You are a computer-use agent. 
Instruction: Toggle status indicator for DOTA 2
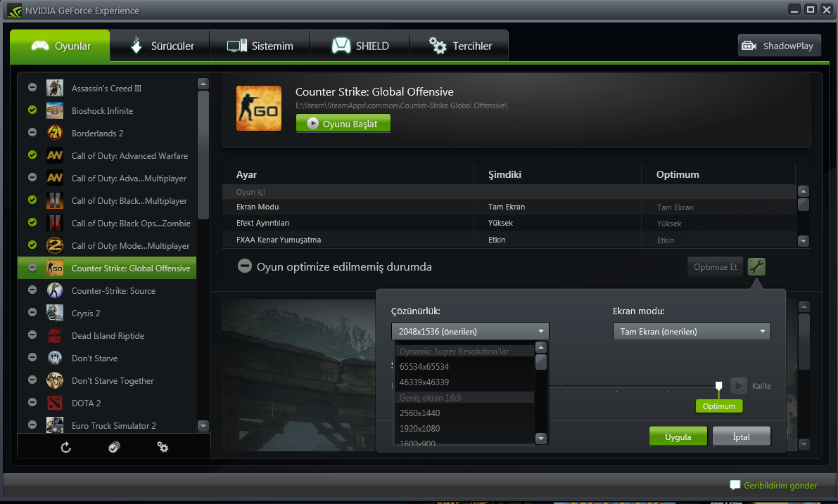point(32,402)
